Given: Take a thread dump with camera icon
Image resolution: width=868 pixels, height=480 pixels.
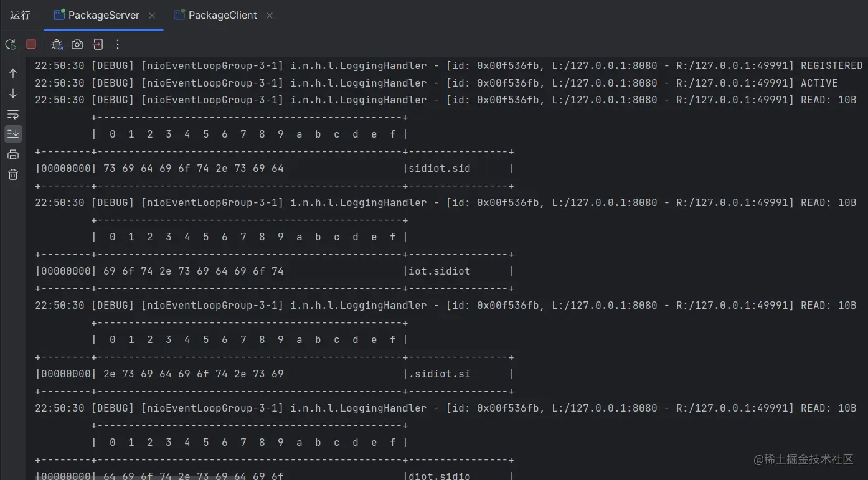Looking at the screenshot, I should pos(77,44).
